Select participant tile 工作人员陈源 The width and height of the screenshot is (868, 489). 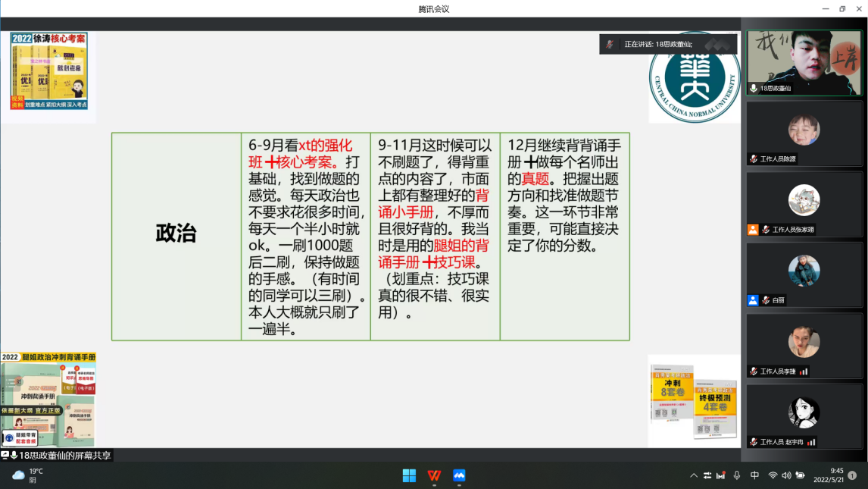804,133
